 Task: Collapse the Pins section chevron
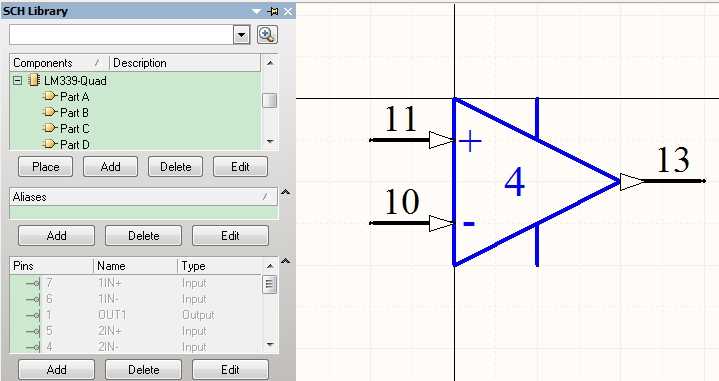click(285, 261)
